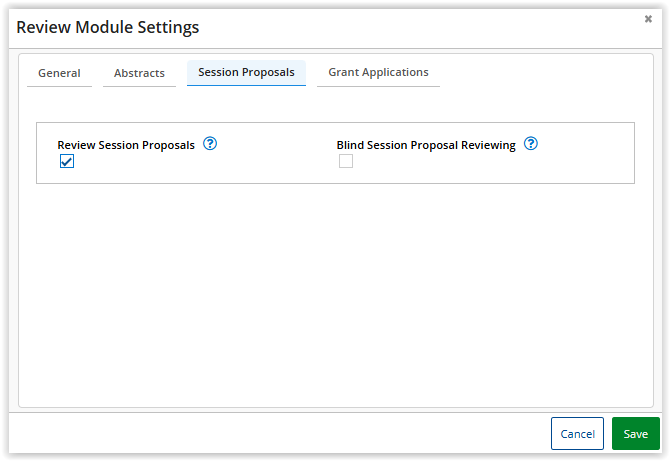Open help for Blind Session Proposal Reviewing

[531, 144]
